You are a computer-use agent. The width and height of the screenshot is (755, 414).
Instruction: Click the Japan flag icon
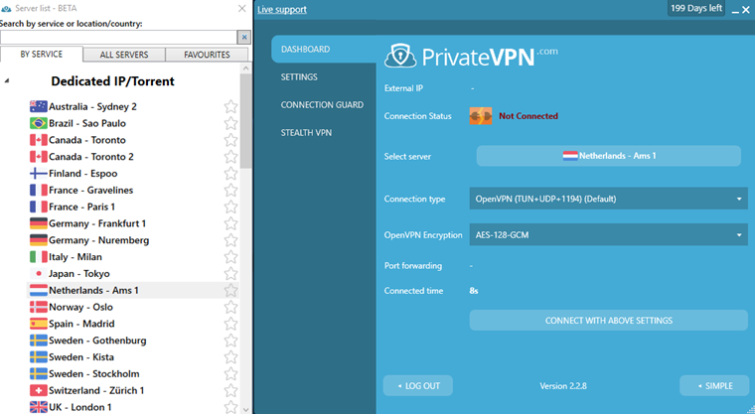click(39, 273)
